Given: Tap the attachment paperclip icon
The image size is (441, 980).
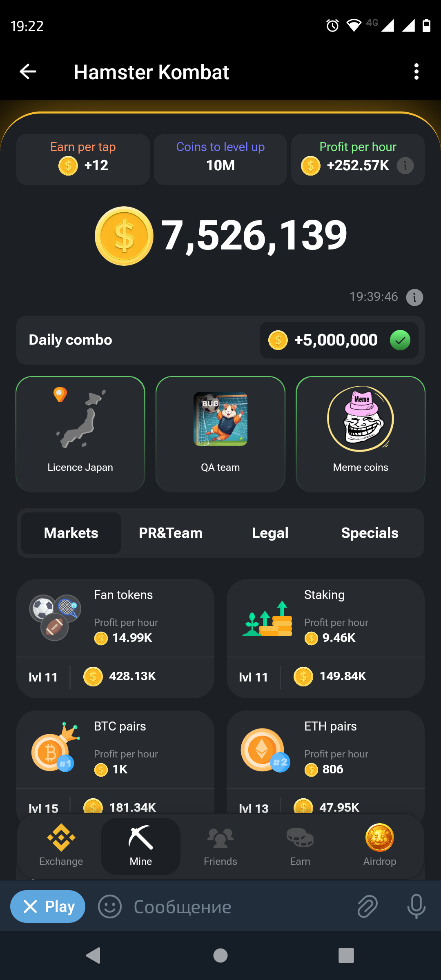Looking at the screenshot, I should (x=367, y=907).
